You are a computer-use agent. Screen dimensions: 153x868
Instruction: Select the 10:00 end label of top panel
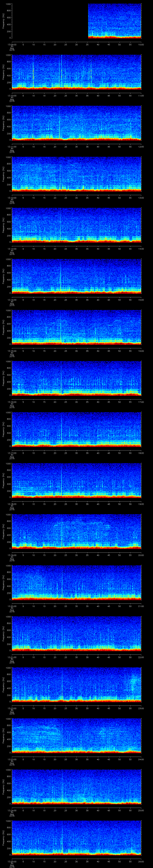tap(141, 44)
